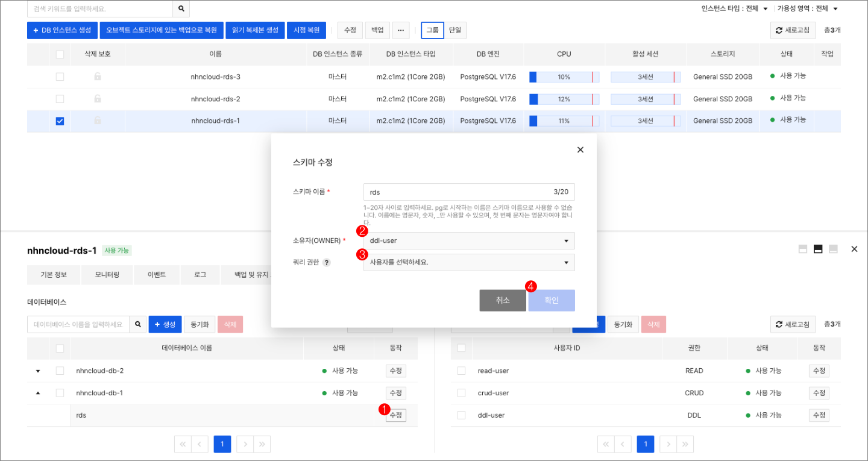Click the search magnifier in the keyword field
This screenshot has height=461, width=868.
181,10
